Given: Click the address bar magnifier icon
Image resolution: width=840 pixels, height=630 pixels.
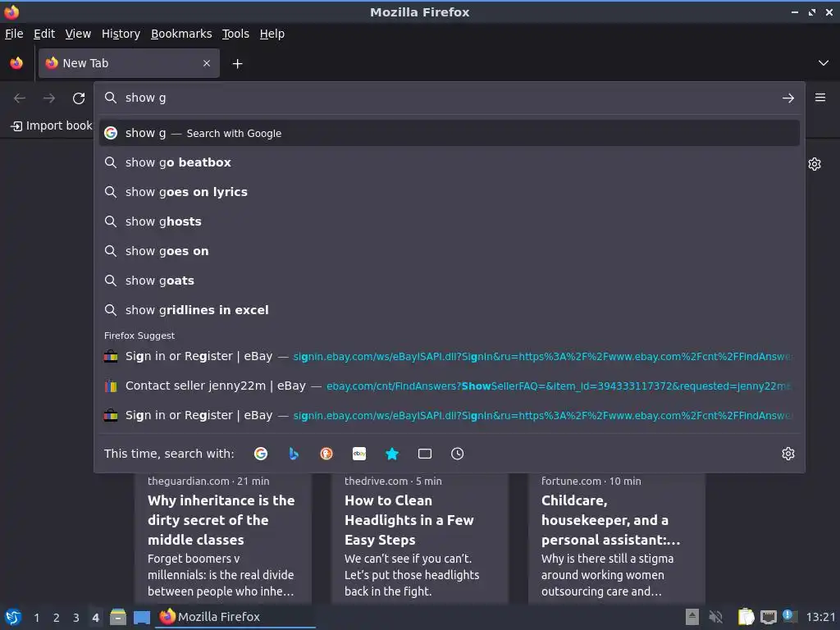Looking at the screenshot, I should [x=111, y=98].
